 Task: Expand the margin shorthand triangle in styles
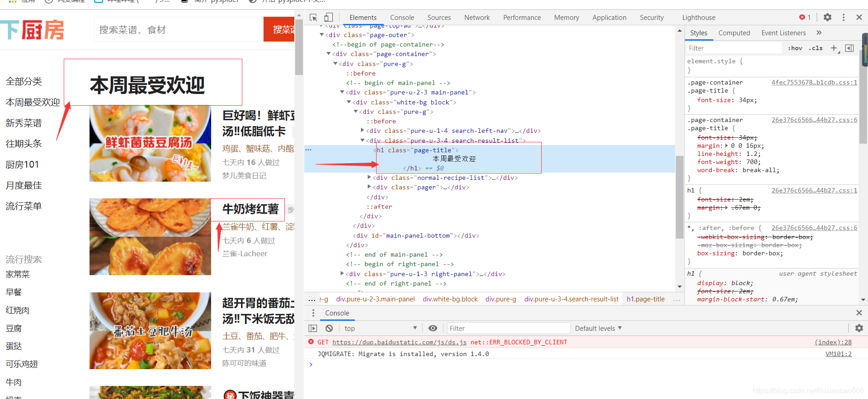click(726, 146)
